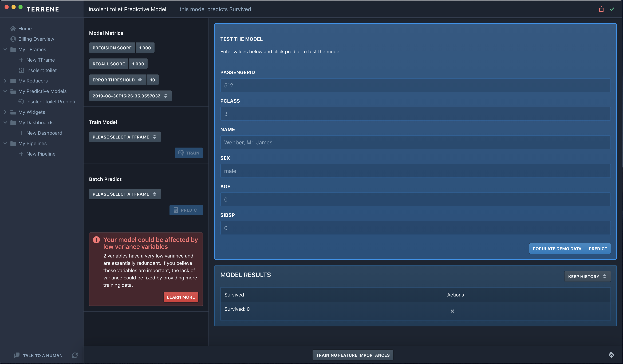Click the cloud upload icon at bottom right

[611, 355]
